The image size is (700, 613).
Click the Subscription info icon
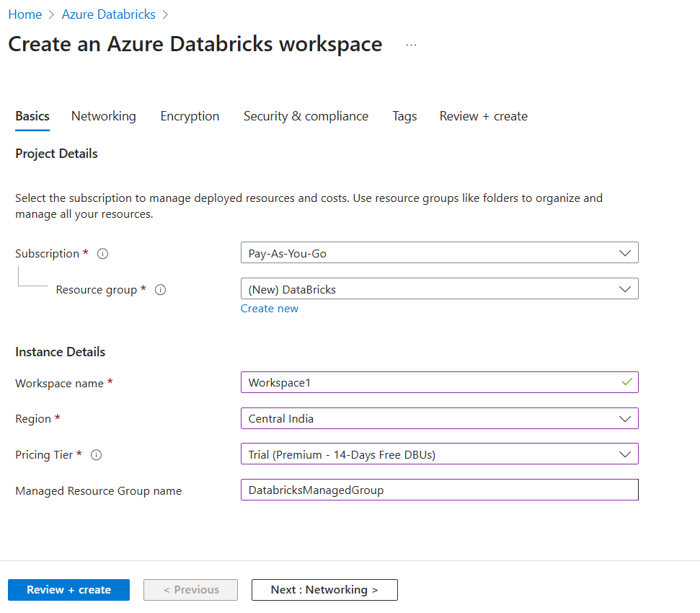pyautogui.click(x=102, y=254)
